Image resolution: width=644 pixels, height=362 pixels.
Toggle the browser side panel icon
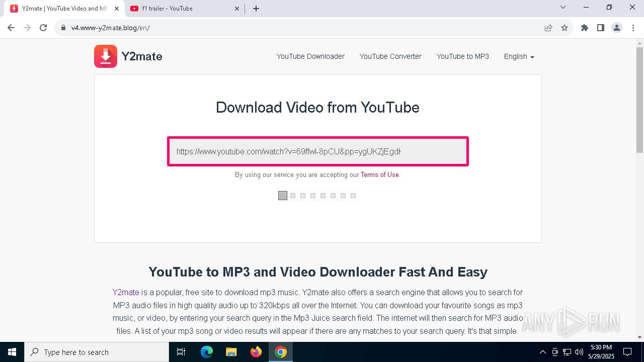[x=601, y=28]
